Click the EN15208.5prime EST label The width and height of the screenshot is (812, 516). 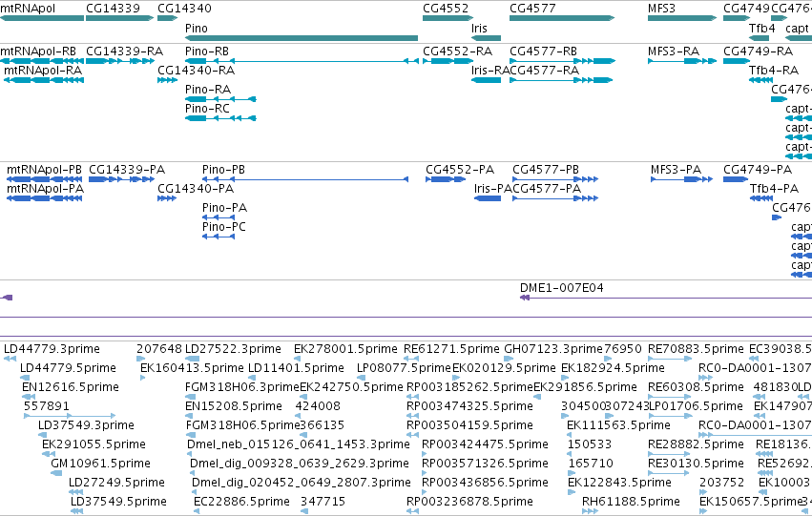(234, 405)
